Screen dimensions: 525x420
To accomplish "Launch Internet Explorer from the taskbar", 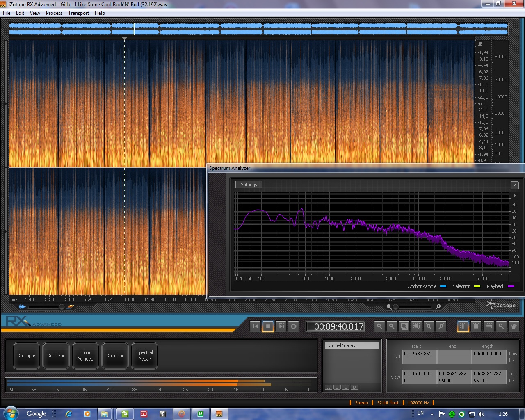I will 69,414.
